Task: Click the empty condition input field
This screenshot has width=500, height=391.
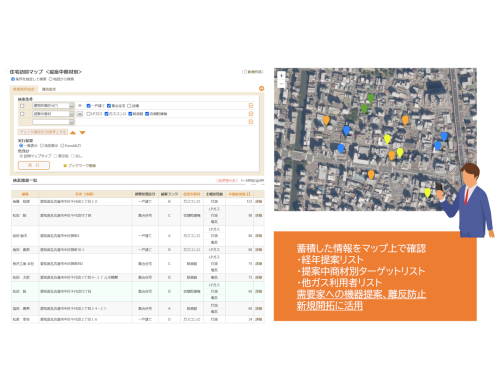Action: (51, 122)
